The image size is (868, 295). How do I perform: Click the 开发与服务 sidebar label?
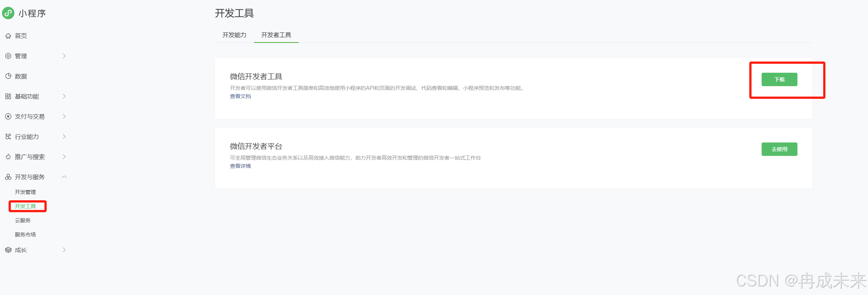(30, 177)
